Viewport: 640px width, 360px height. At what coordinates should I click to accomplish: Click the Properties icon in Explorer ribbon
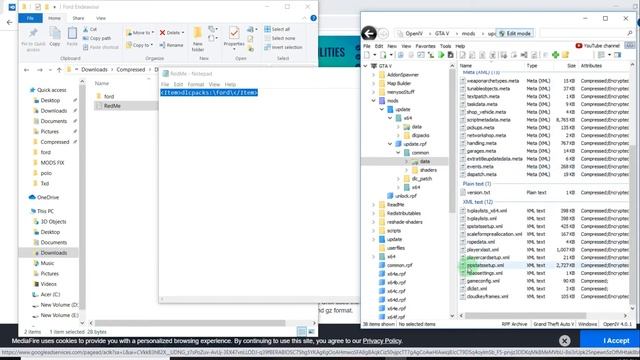(x=234, y=33)
